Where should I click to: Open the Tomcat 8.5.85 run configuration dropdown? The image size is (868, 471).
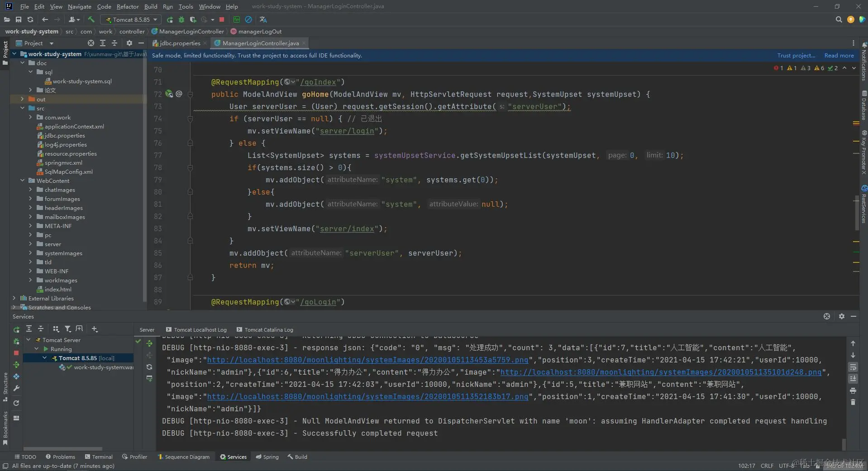point(131,19)
